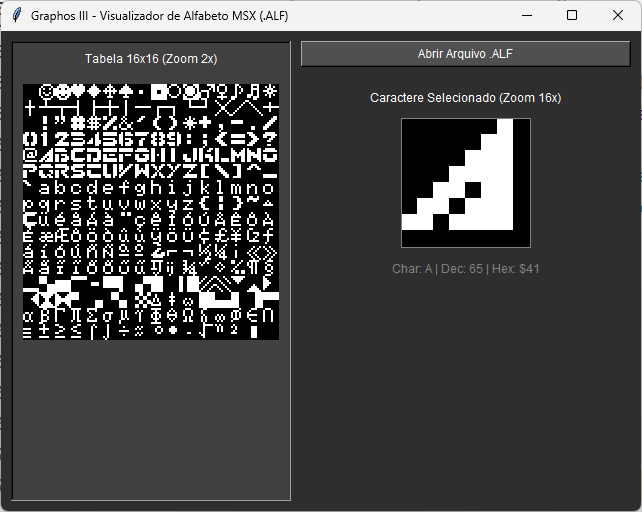
Task: Pick the lowercase z glyph
Action: coord(191,204)
